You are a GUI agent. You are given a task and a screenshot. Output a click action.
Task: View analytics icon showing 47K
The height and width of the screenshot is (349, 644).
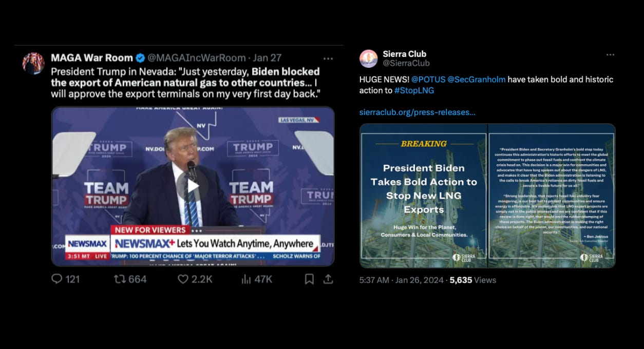click(246, 279)
